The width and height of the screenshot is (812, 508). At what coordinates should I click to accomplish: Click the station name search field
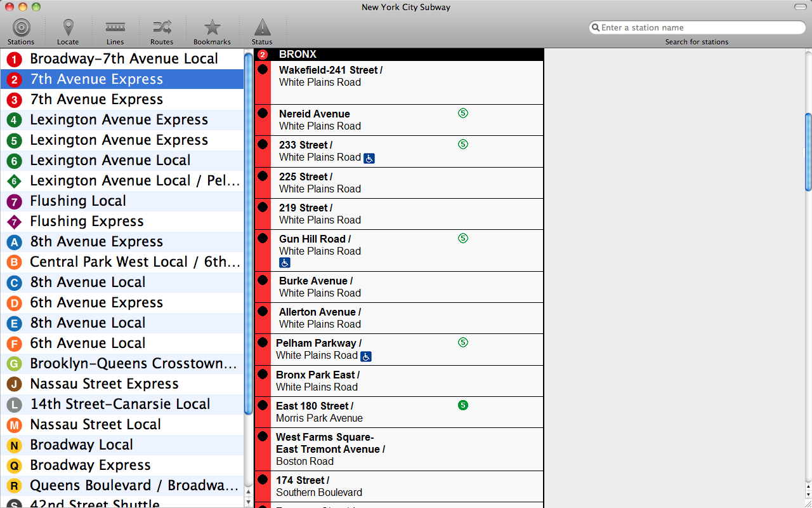point(697,27)
